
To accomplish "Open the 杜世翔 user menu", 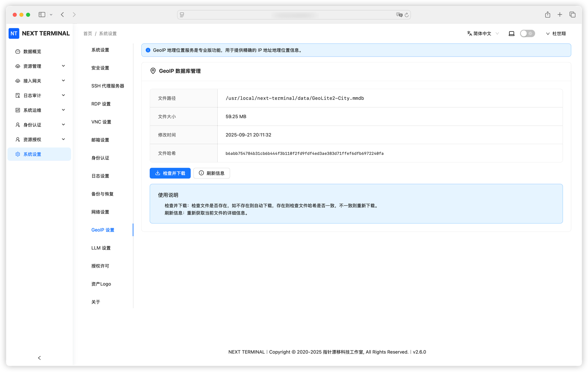I will (x=556, y=34).
